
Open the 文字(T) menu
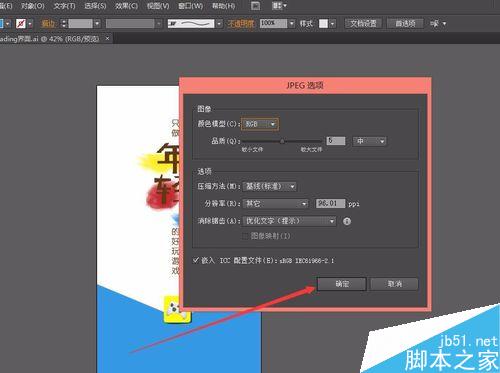pyautogui.click(x=64, y=6)
